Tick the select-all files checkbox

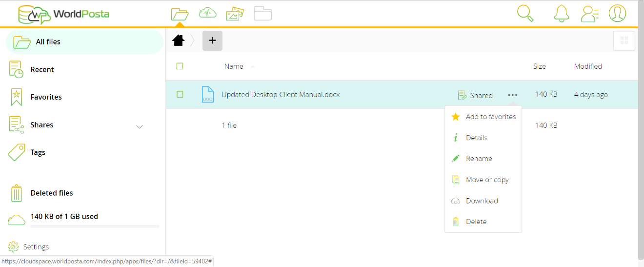click(180, 66)
